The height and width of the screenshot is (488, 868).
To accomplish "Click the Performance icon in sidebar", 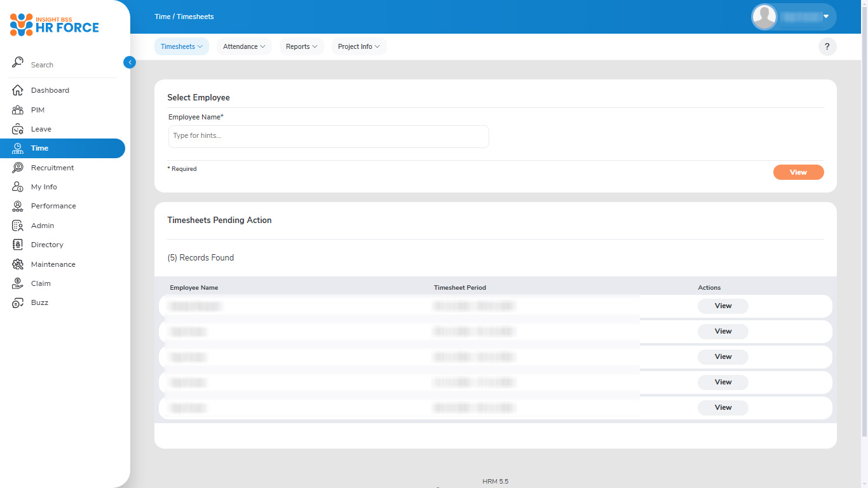I will click(18, 206).
